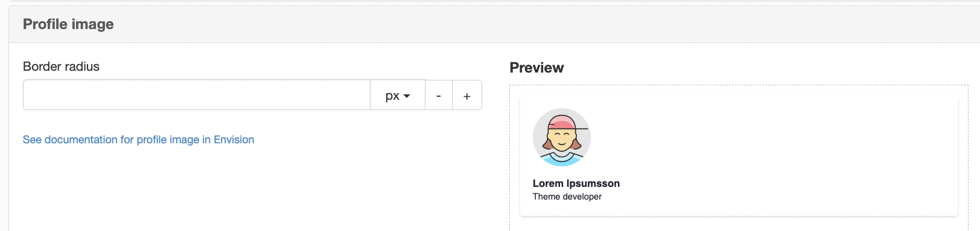
Task: Click the plus button to increase border radius
Action: (x=467, y=96)
